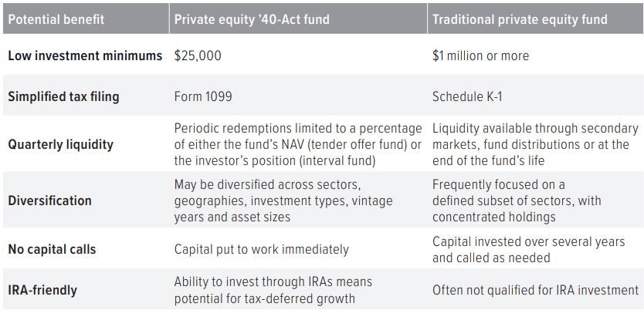Click the 'Traditional private equity fund' header
Screen dimensions: 644x320
coord(520,19)
